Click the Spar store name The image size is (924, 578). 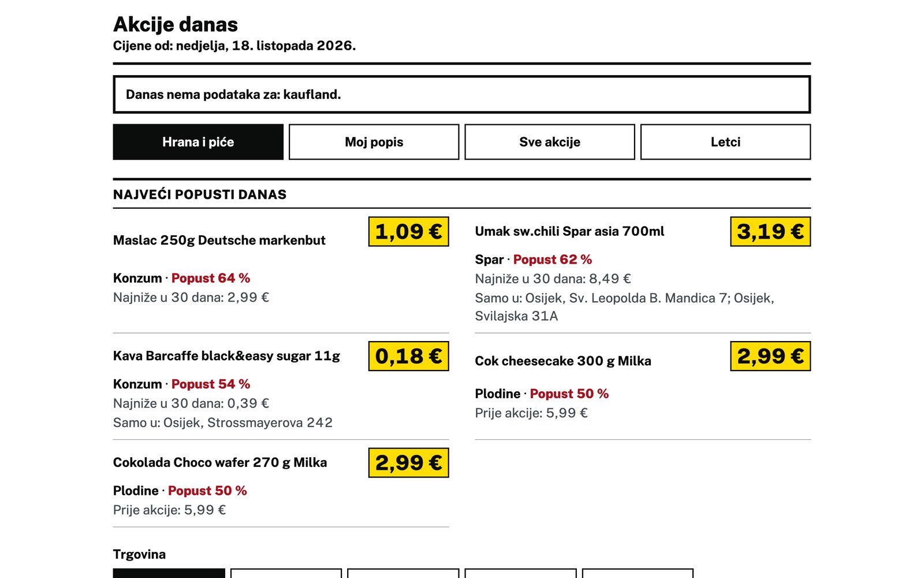(489, 260)
